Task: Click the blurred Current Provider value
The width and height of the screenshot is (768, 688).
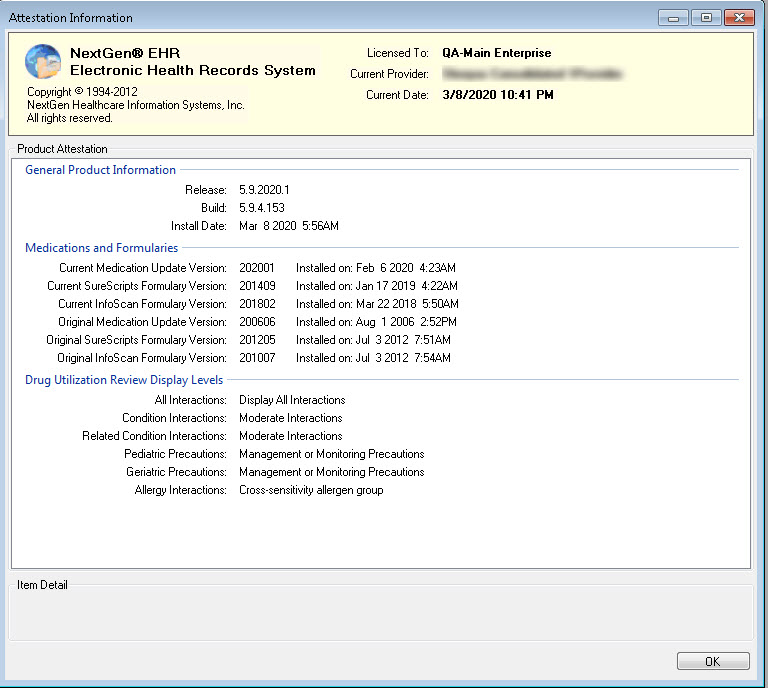Action: click(x=532, y=74)
